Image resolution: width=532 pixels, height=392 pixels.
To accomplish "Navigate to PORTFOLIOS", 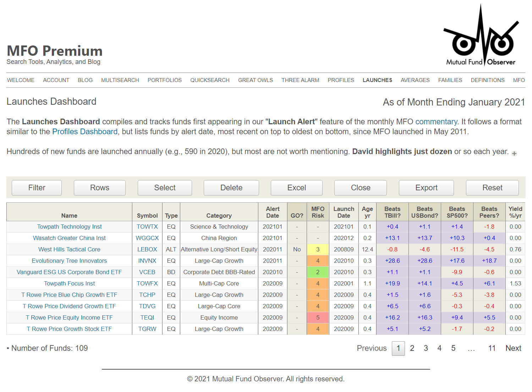I will point(165,80).
